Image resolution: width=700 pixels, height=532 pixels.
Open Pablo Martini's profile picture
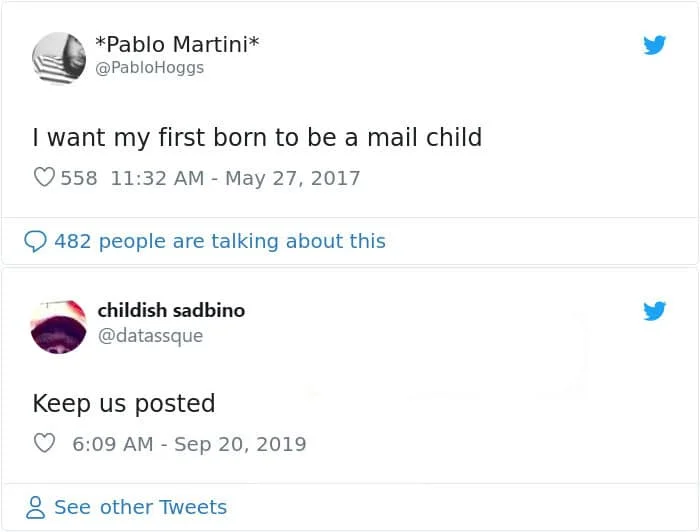pyautogui.click(x=58, y=57)
